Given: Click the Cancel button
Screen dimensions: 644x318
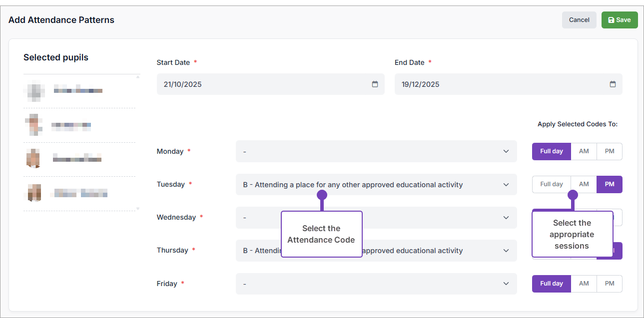Looking at the screenshot, I should tap(579, 19).
